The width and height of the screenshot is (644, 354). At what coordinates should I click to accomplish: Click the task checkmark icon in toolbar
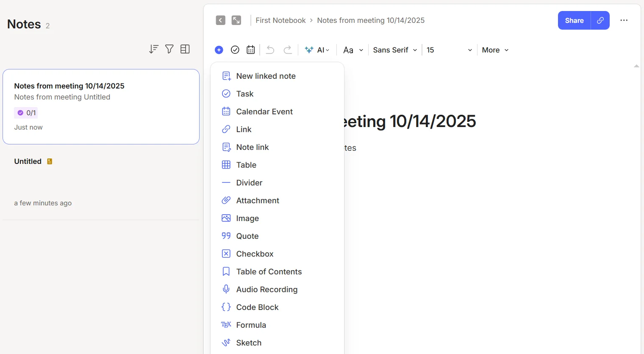tap(235, 50)
